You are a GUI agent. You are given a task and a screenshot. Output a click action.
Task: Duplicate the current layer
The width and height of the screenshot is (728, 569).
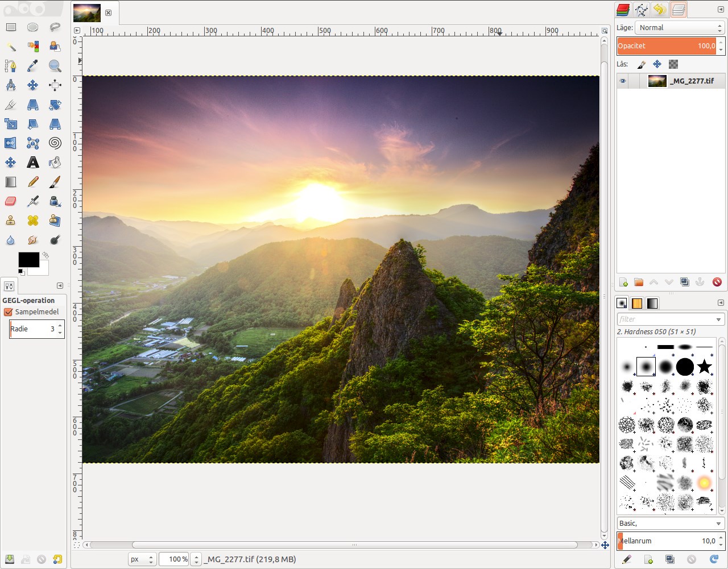click(x=685, y=282)
